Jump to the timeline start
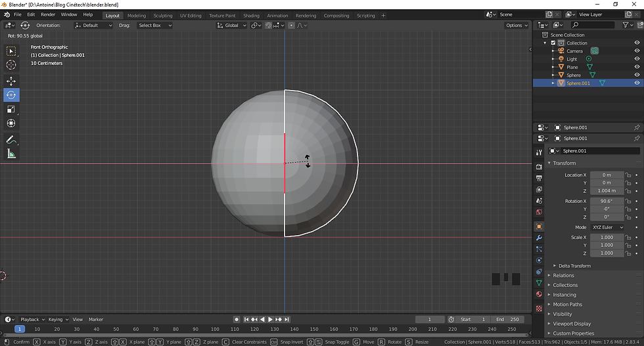Image resolution: width=644 pixels, height=346 pixels. click(246, 319)
